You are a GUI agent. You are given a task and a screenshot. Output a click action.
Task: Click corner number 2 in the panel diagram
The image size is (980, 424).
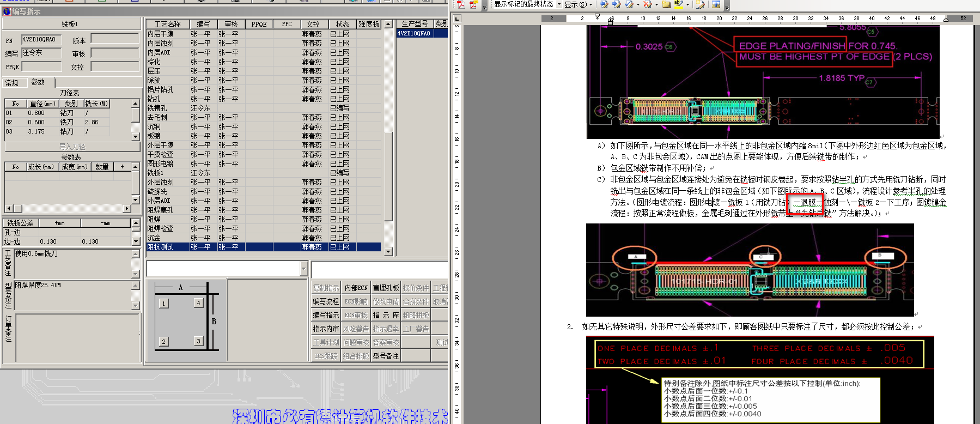click(163, 342)
